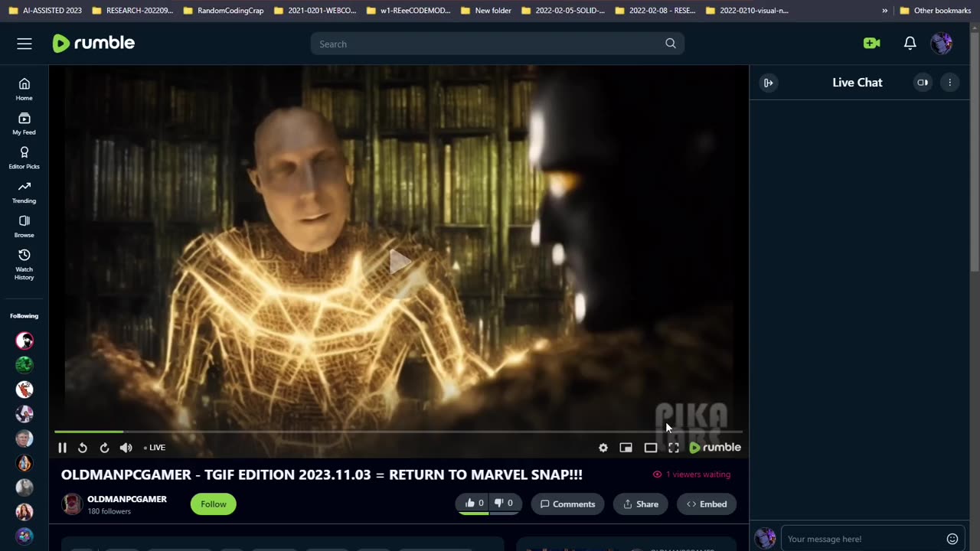Open the hamburger menu
Image resolution: width=980 pixels, height=551 pixels.
pos(24,44)
